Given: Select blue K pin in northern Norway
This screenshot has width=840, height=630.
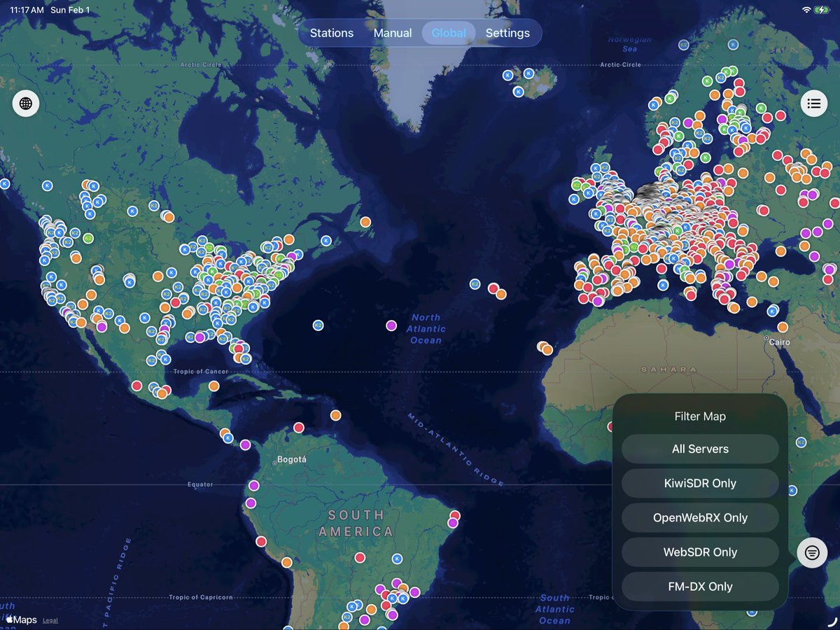Looking at the screenshot, I should (733, 44).
